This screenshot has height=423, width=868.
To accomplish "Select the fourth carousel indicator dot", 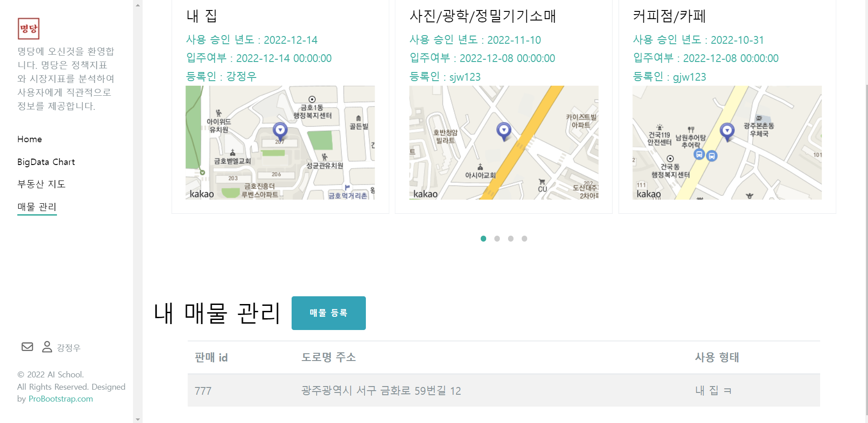I will tap(524, 238).
